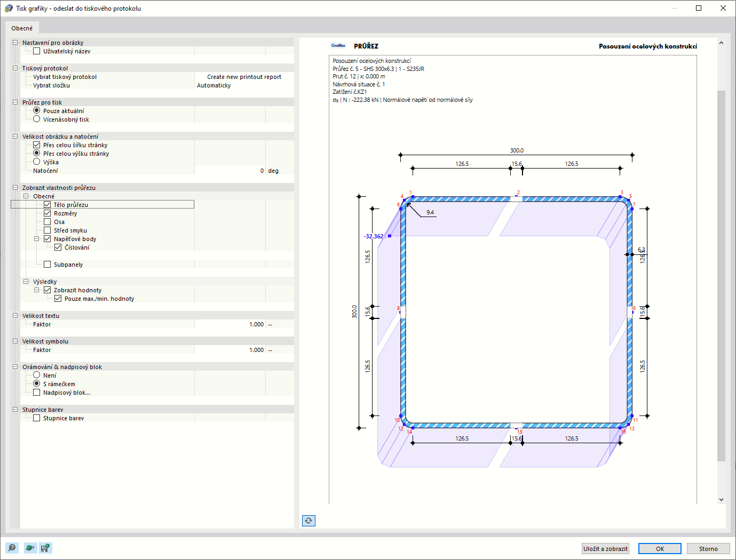
Task: Click the Uložit a zobrazit button
Action: pos(605,549)
